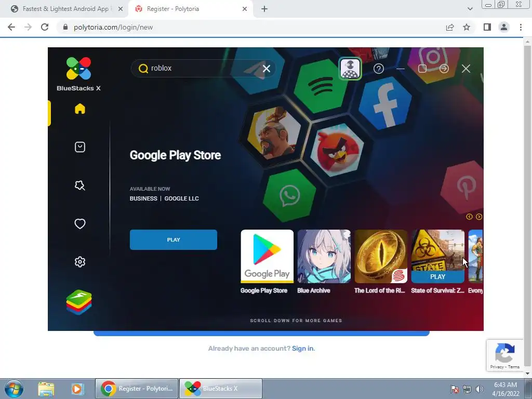
Task: Open the BlueStacks profile avatar
Action: (x=350, y=69)
